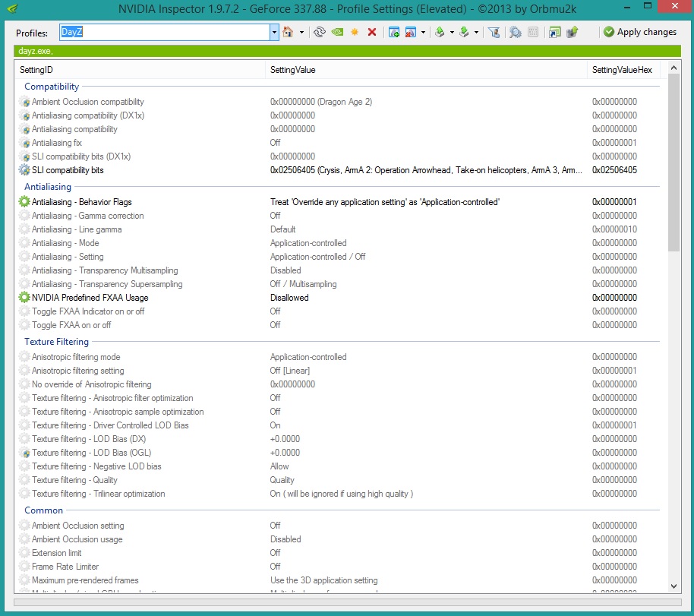The width and height of the screenshot is (694, 616).
Task: Click SLI compatibility bits value 0x02506405 (Crysis...)
Action: [x=426, y=170]
